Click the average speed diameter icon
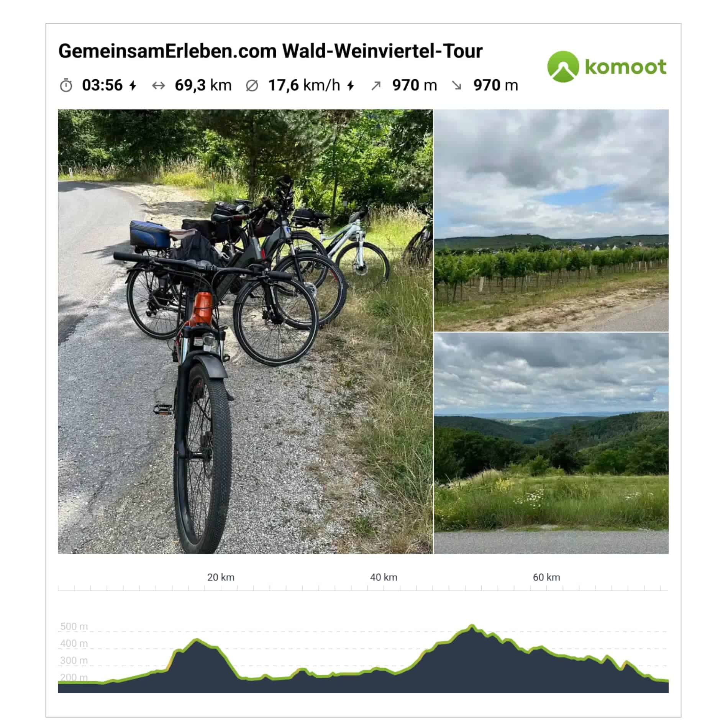728x728 pixels. (252, 85)
